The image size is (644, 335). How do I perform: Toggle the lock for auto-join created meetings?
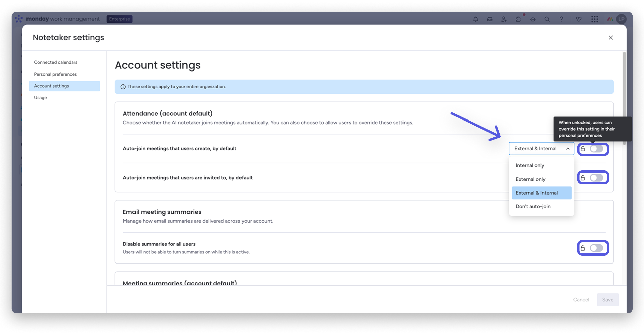tap(596, 149)
